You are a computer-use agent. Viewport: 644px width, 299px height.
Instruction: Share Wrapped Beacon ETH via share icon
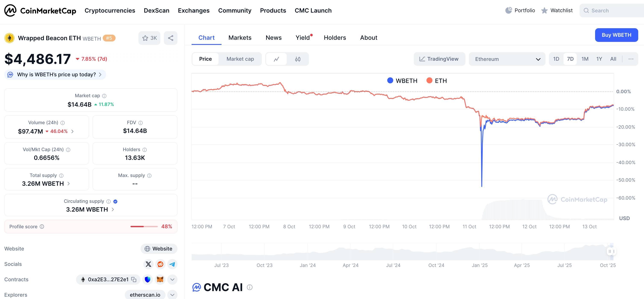pyautogui.click(x=170, y=38)
